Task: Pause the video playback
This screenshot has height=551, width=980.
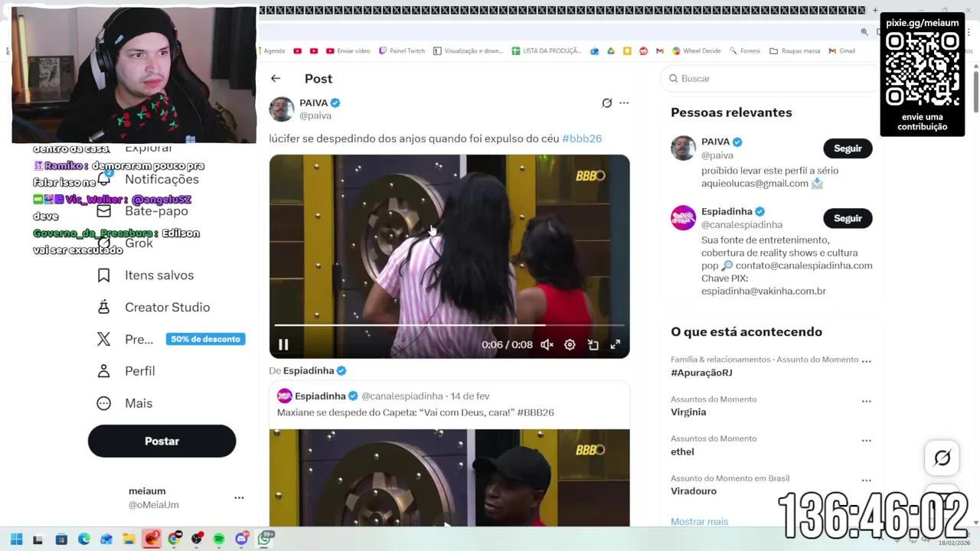Action: tap(283, 345)
